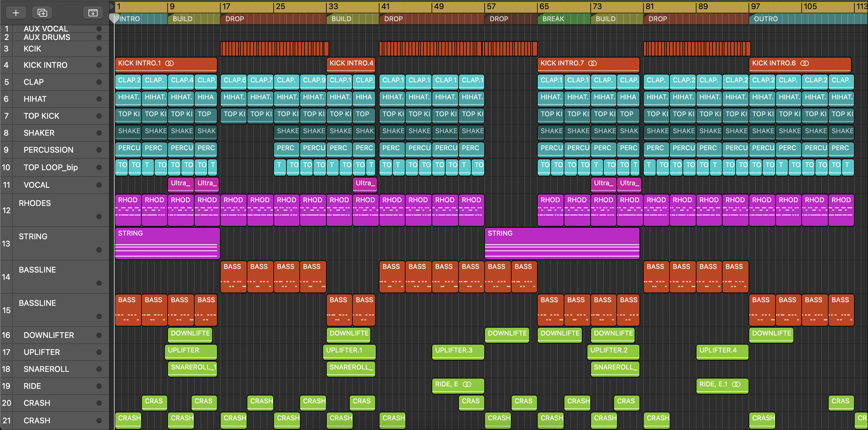Click the loop icon on KICK INTRO.6 region
Viewport: 868px width, 430px height.
tap(804, 63)
